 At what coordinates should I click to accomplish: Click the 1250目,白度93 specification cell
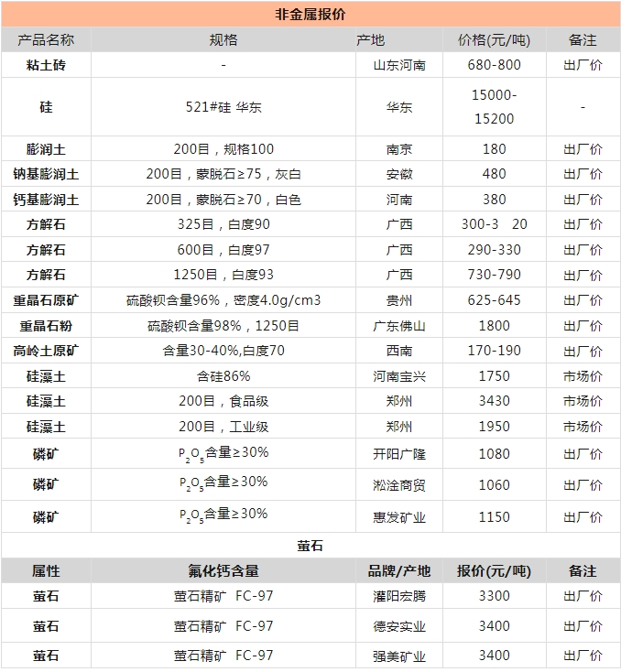click(223, 275)
